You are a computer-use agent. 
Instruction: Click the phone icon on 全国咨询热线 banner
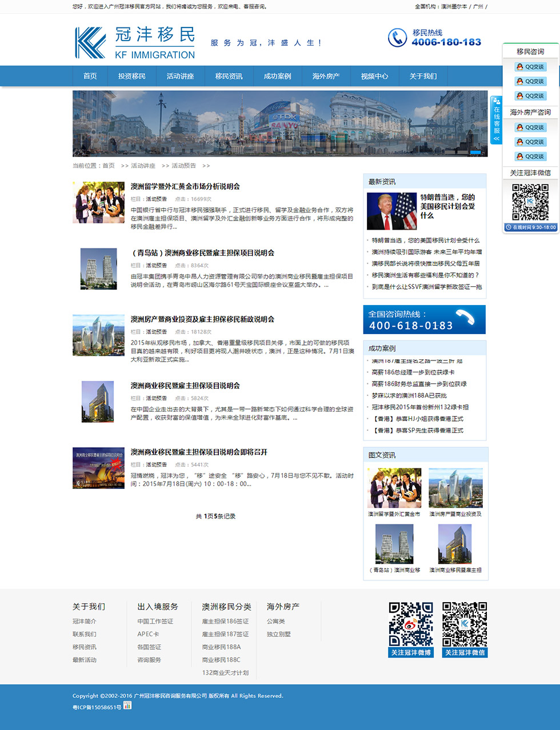(x=465, y=317)
